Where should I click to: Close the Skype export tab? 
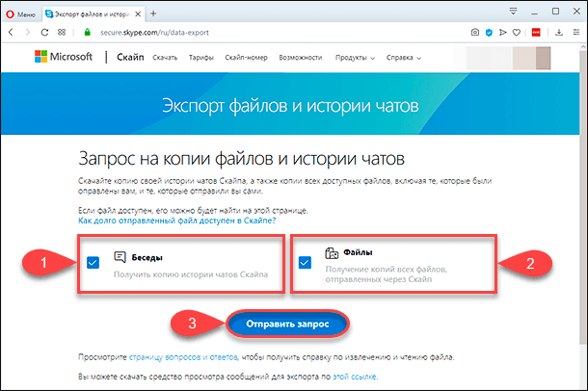coord(138,14)
